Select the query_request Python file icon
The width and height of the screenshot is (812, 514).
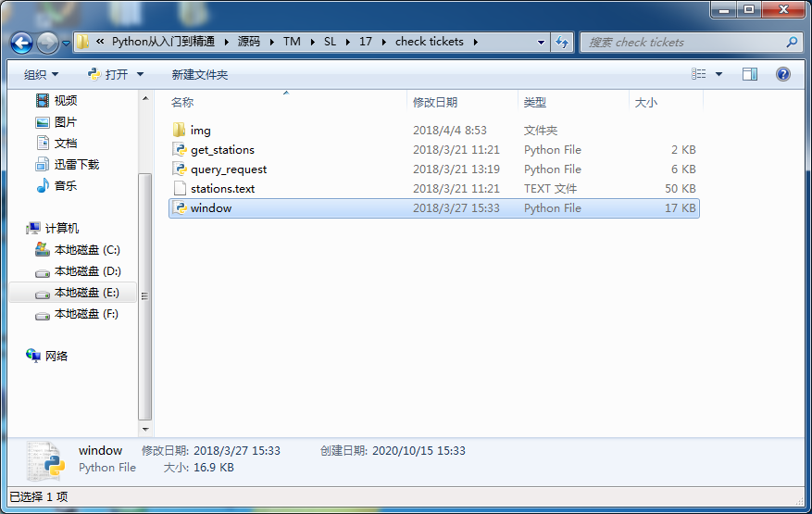coord(180,169)
